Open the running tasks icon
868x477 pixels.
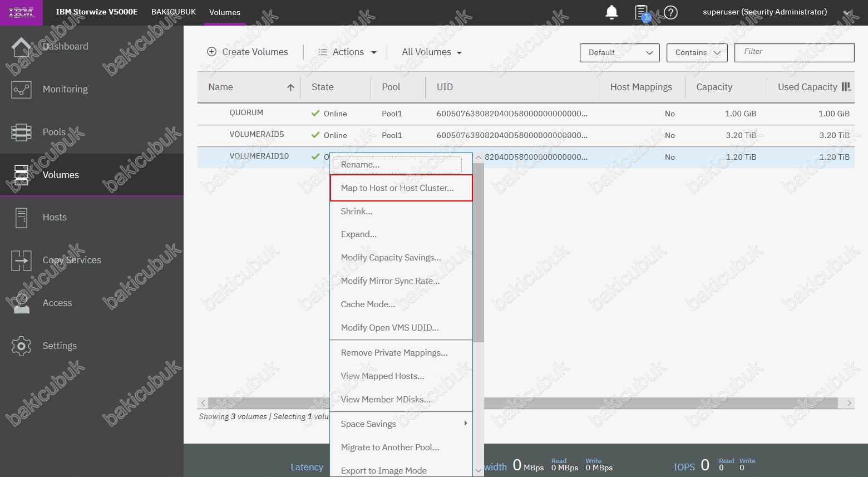(x=642, y=12)
